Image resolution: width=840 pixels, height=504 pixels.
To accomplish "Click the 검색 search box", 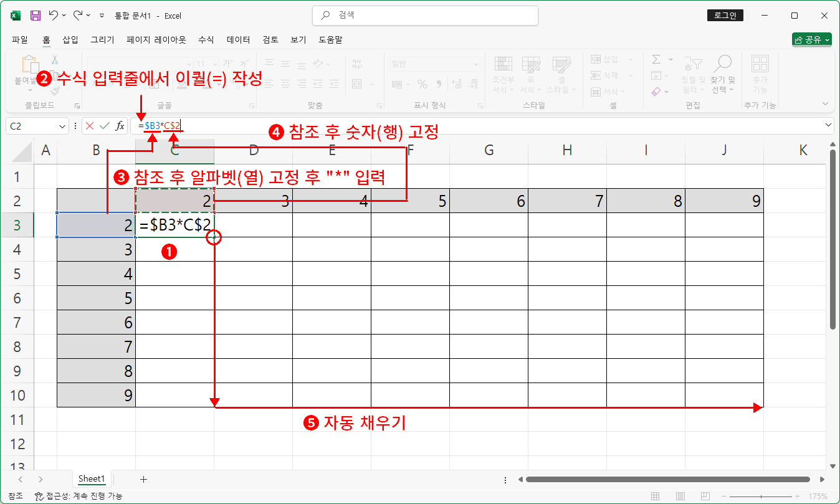I will (x=425, y=16).
